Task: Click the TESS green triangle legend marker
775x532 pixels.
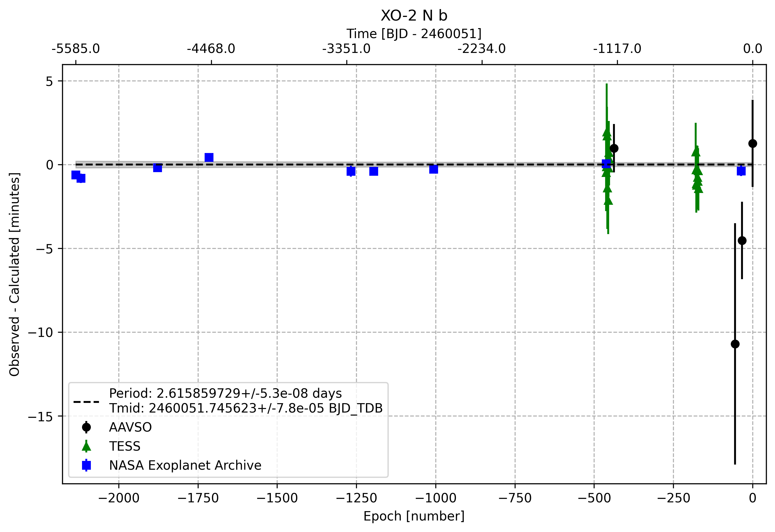Action: click(86, 446)
